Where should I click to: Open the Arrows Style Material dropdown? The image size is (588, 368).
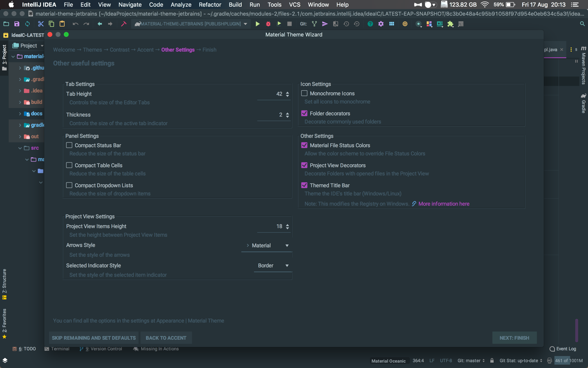(x=267, y=246)
